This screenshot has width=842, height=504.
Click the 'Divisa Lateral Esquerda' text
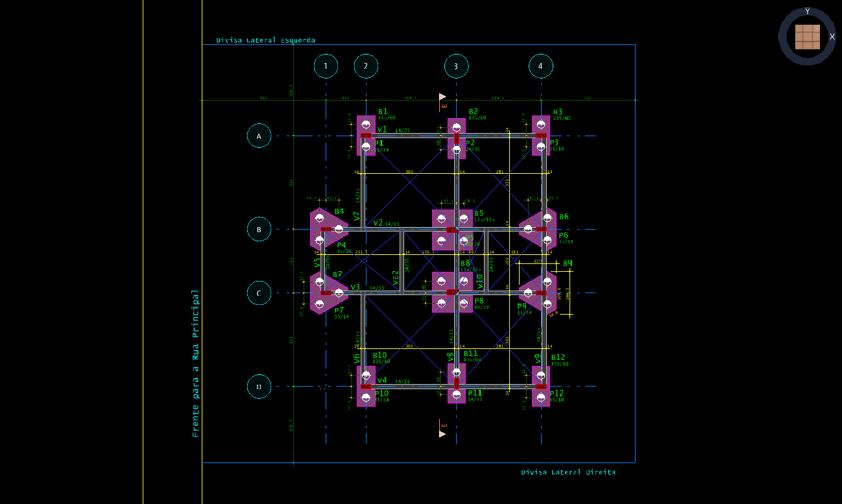(x=266, y=40)
